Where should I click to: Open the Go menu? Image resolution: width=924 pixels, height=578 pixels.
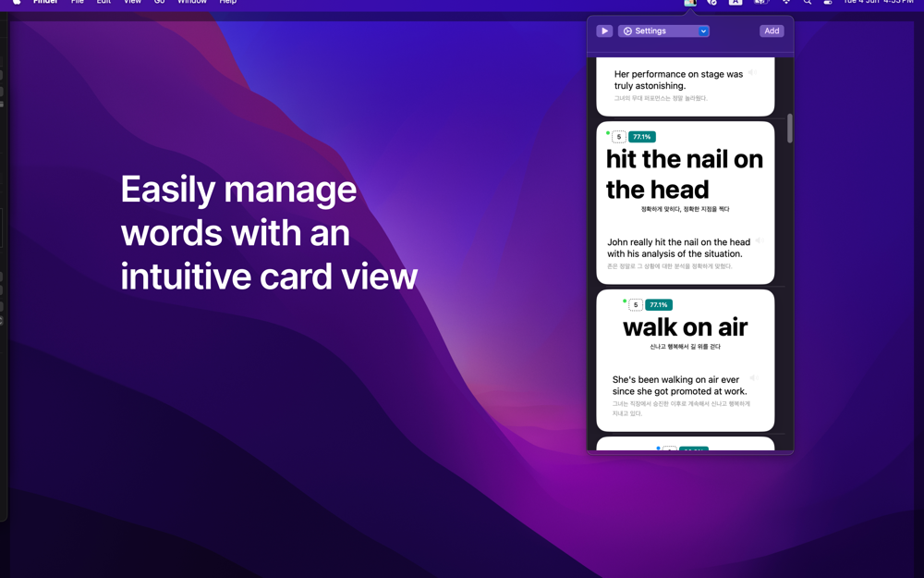coord(159,3)
